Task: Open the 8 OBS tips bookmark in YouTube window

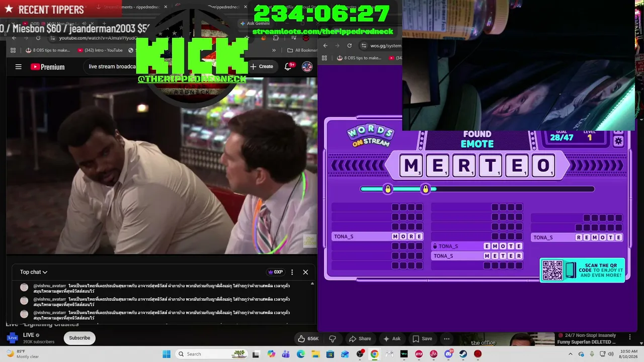Action: click(48, 50)
